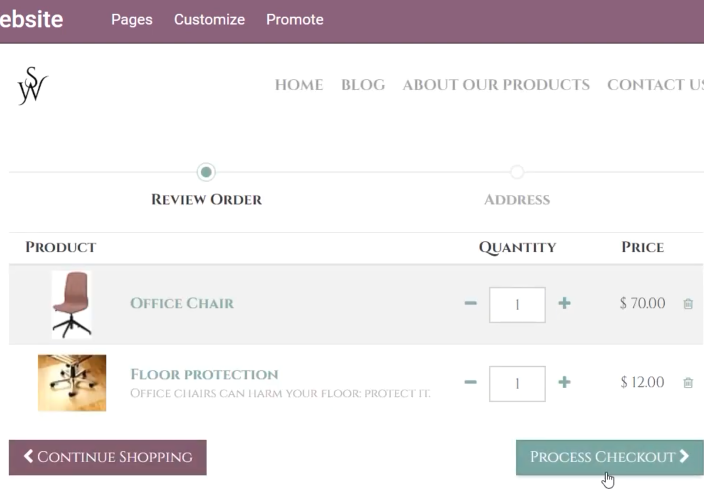This screenshot has height=499, width=704.
Task: Open the Blog page
Action: click(x=363, y=85)
